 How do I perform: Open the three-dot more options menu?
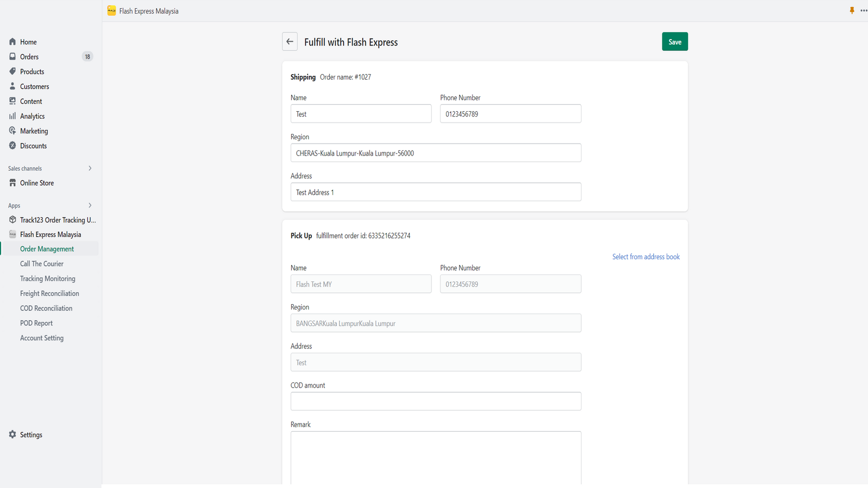pos(864,10)
